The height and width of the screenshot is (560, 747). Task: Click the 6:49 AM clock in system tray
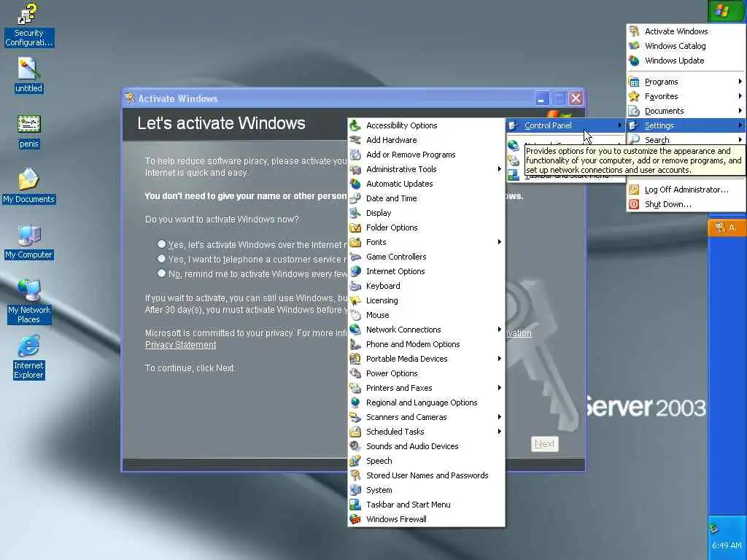click(727, 545)
